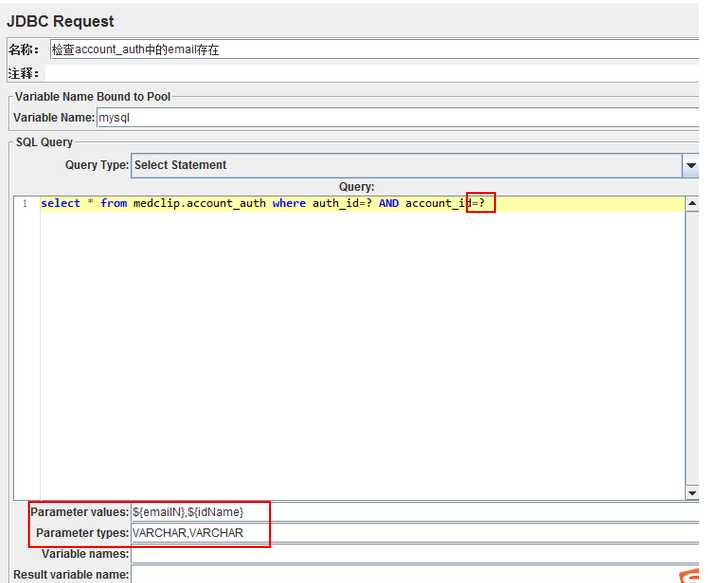
Task: Click the scroll up arrow of query editor
Action: 692,204
